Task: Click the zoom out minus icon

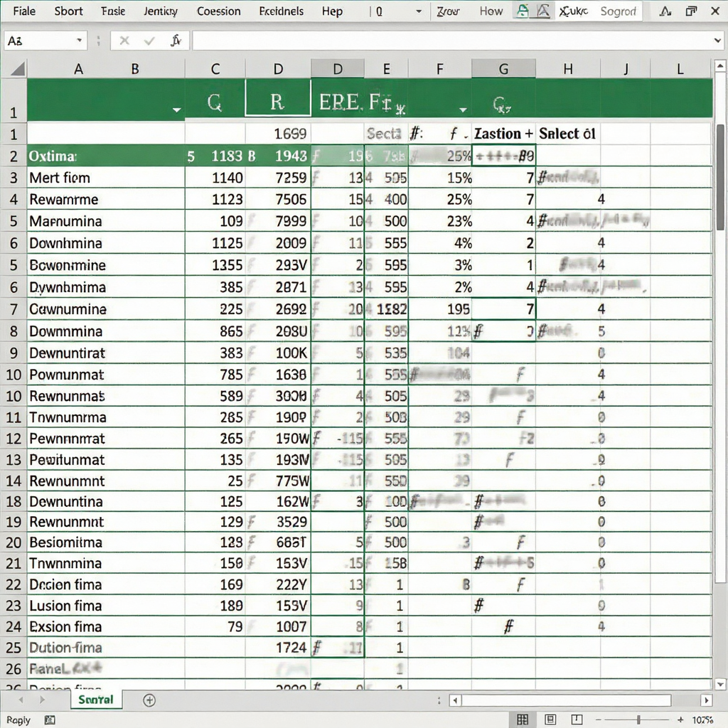Action: tap(599, 719)
